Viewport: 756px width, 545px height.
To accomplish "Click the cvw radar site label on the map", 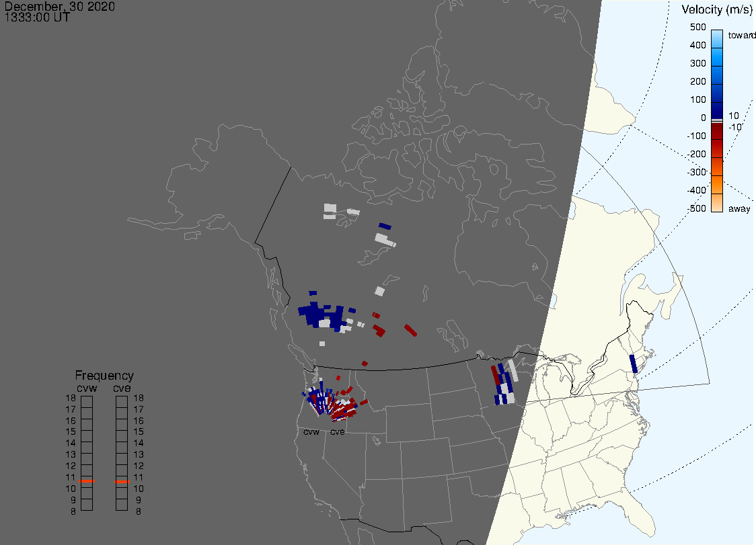I will click(311, 431).
